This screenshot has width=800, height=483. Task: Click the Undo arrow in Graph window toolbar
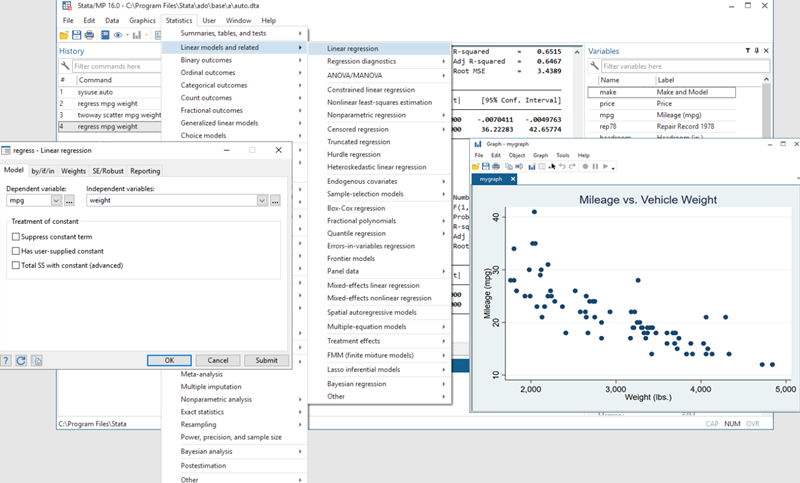562,166
